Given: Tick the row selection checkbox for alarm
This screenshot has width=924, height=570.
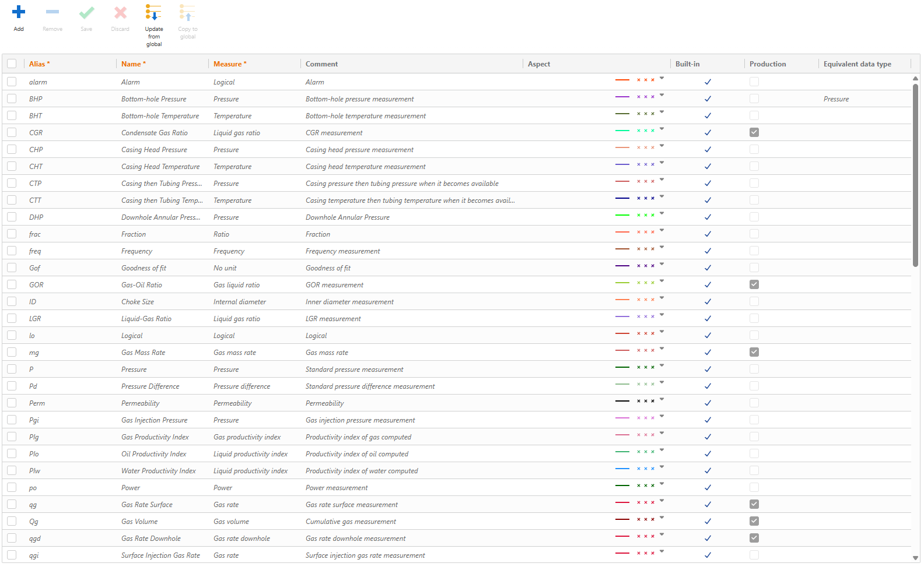Looking at the screenshot, I should coord(12,82).
